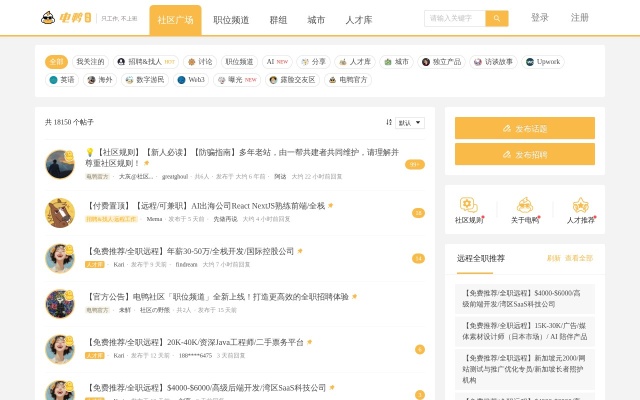Click 刷新 to refresh remote recommendations

(x=553, y=258)
